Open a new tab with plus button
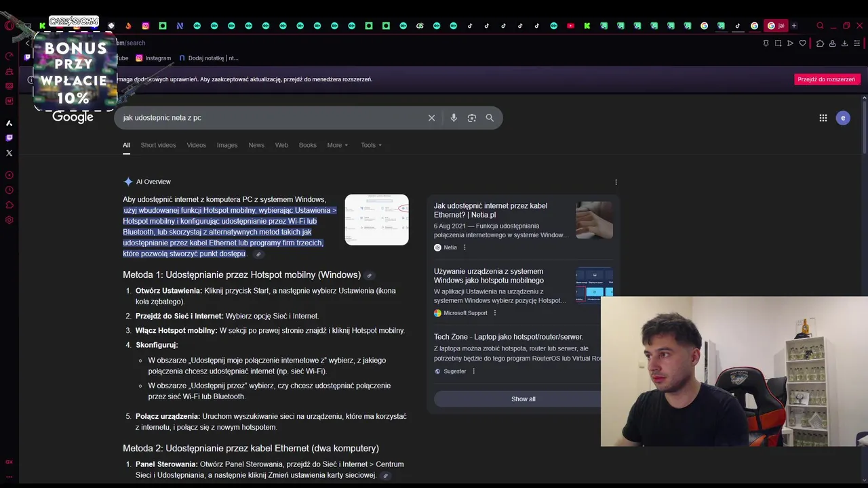 [794, 26]
